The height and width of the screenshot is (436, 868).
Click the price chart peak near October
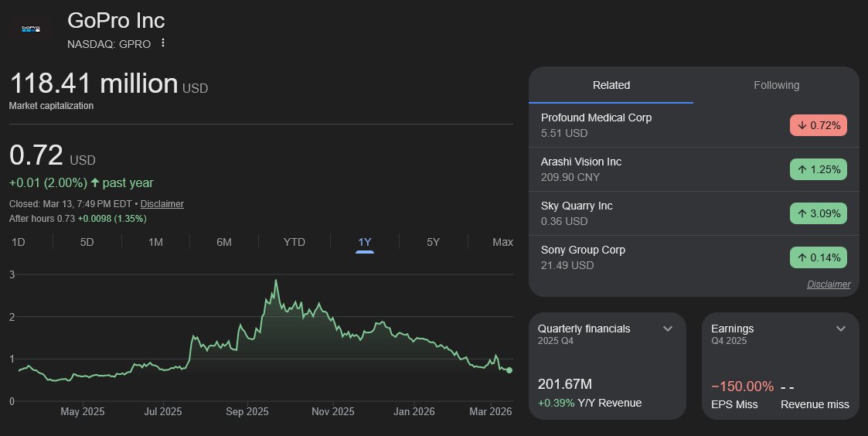[x=276, y=281]
